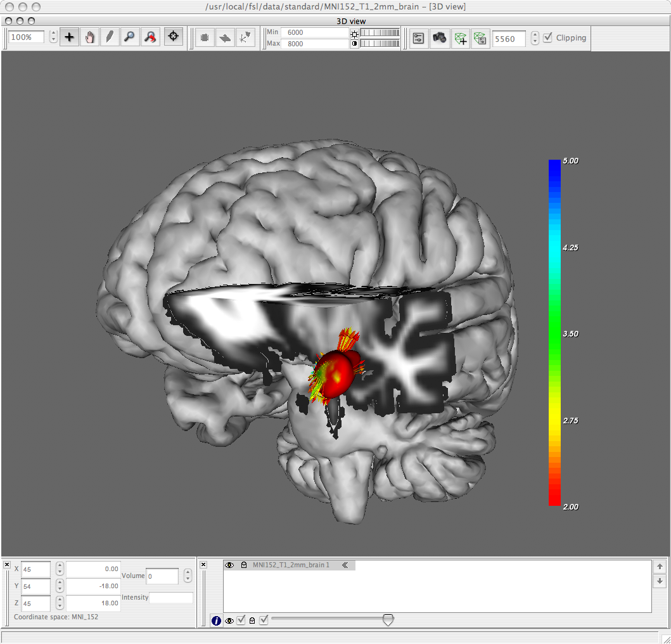This screenshot has width=671, height=644.
Task: Toggle the Clipping checkbox
Action: click(x=548, y=37)
